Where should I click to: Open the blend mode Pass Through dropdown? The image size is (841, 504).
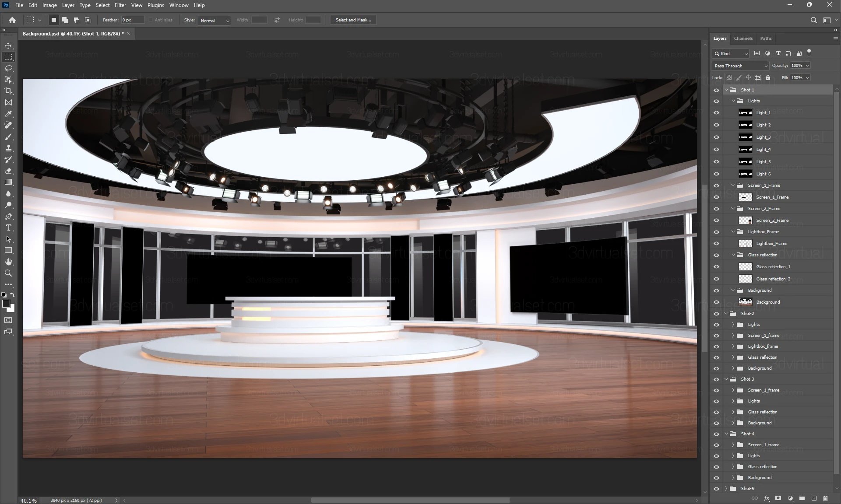coord(740,66)
